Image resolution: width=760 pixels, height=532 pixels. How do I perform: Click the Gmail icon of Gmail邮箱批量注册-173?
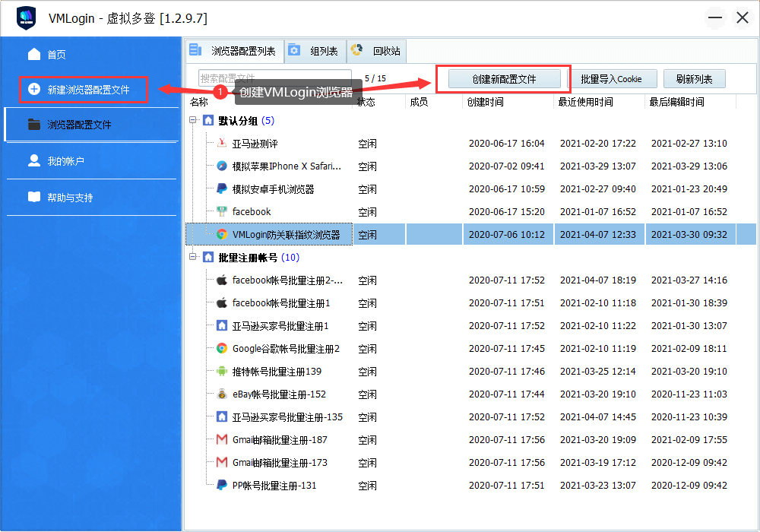coord(221,462)
